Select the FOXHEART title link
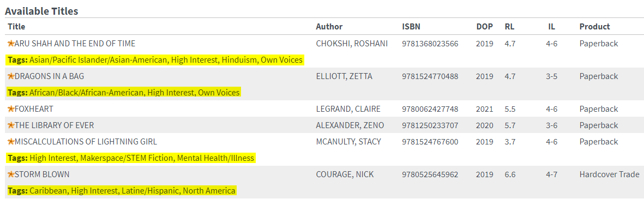Screen dimensions: 644x199 [34, 109]
